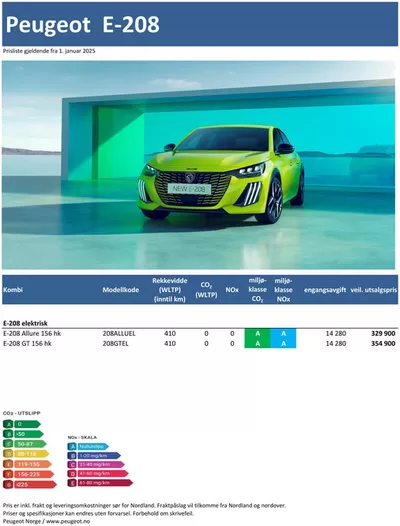Viewport: 400px width, 526px height.
Task: Click the yellow CO2 legend class D arrow
Action: 26,454
